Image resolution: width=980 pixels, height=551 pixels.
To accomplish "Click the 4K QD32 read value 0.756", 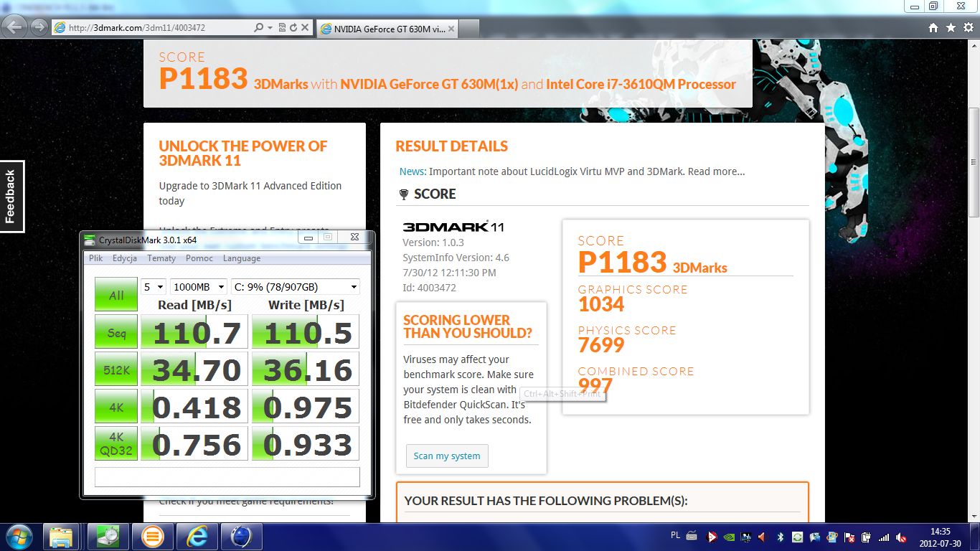I will [194, 444].
